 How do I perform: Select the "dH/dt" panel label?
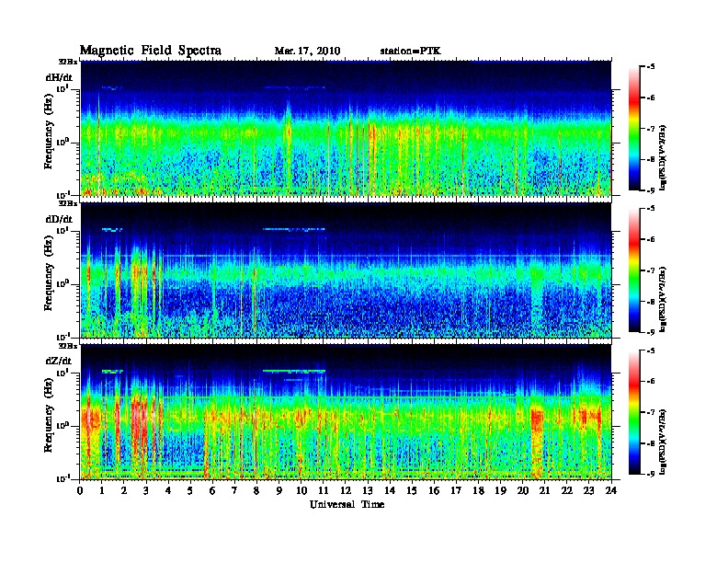point(59,77)
